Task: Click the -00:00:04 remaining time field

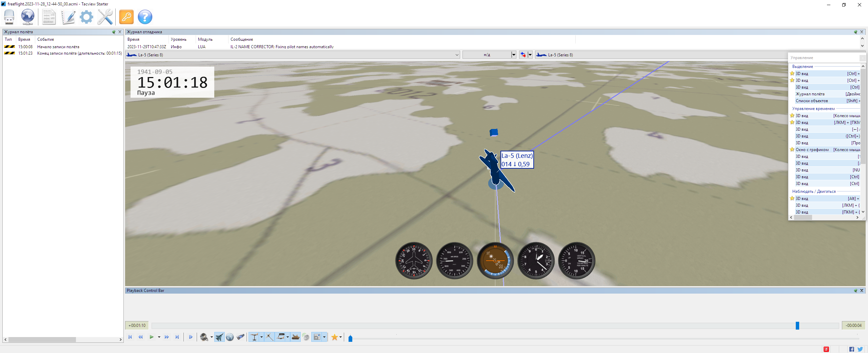Action: click(x=853, y=326)
